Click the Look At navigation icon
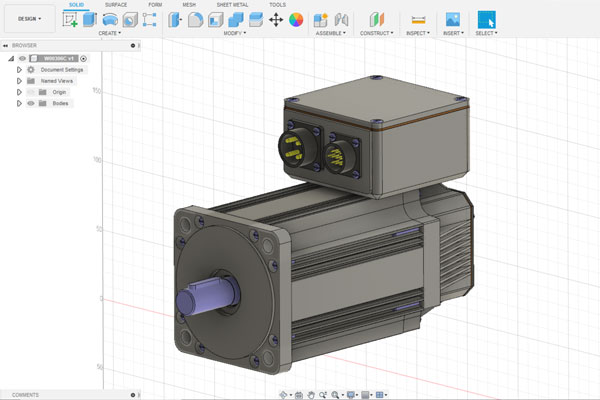Viewport: 600px width, 400px height. click(299, 395)
